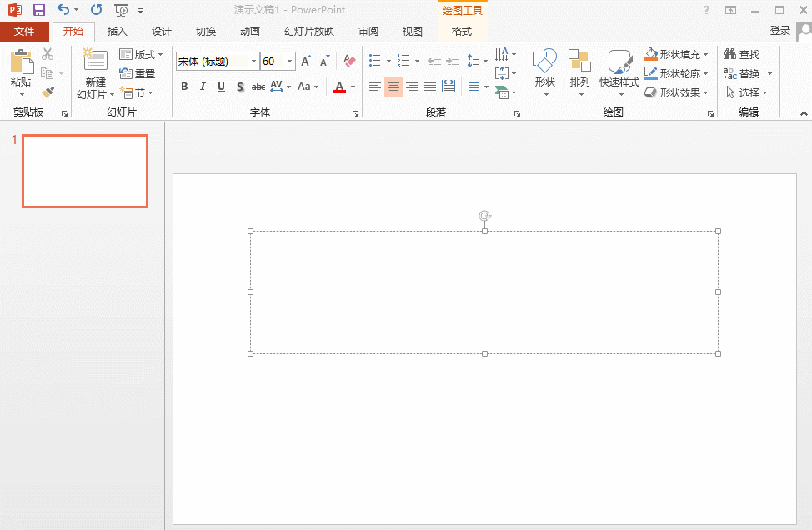Viewport: 812px width, 530px height.
Task: Open the Replace tool (替换)
Action: [742, 73]
